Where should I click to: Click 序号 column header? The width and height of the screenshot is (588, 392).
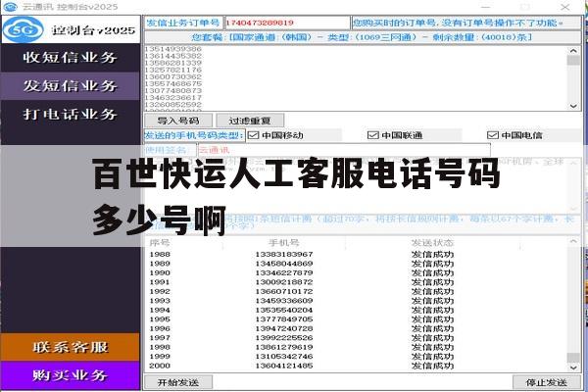pos(160,243)
